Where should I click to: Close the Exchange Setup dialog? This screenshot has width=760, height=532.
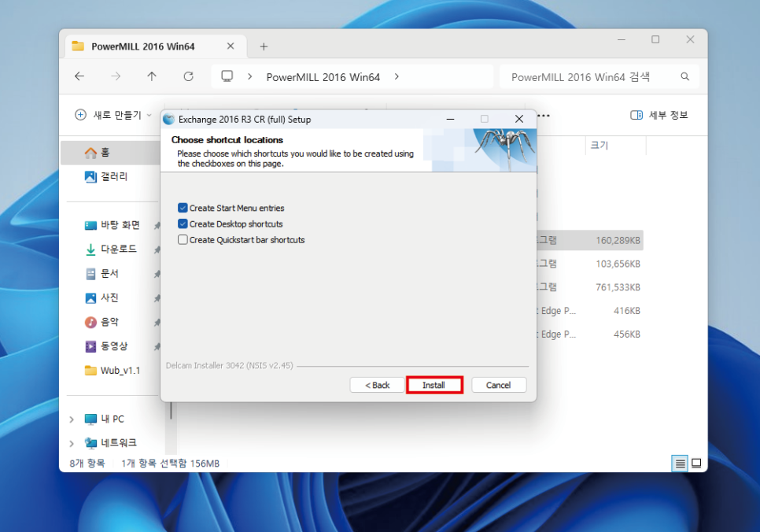(x=519, y=120)
